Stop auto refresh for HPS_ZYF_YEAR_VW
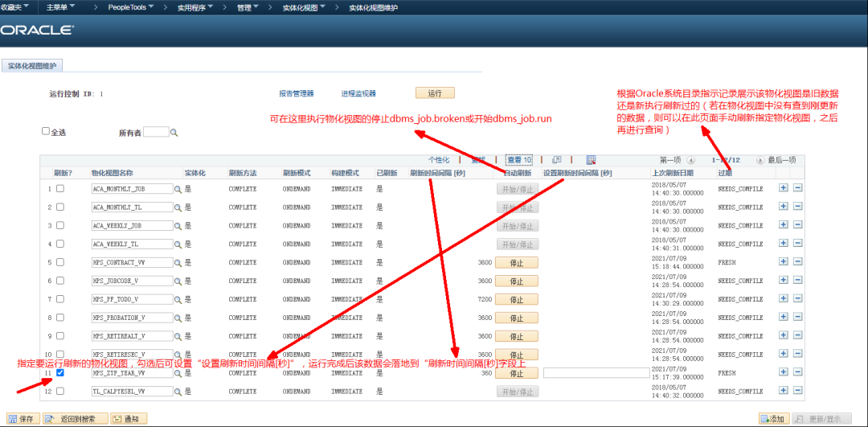 click(517, 373)
